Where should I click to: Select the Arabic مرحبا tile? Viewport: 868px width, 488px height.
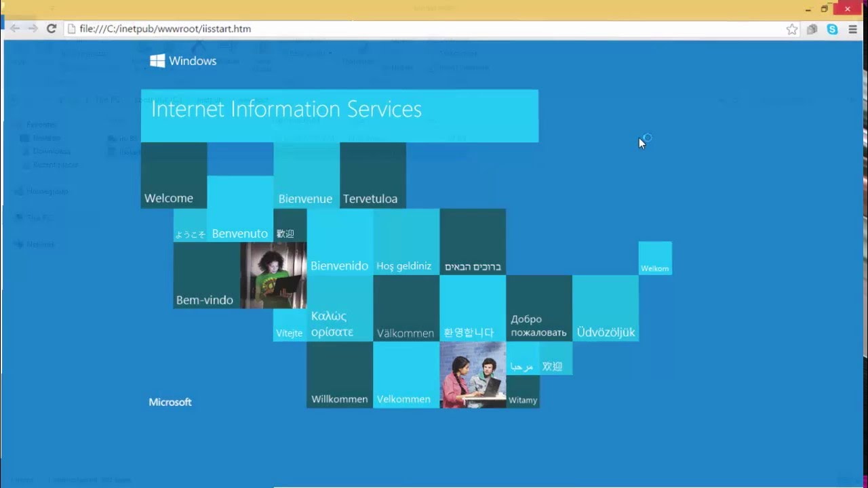pyautogui.click(x=523, y=359)
